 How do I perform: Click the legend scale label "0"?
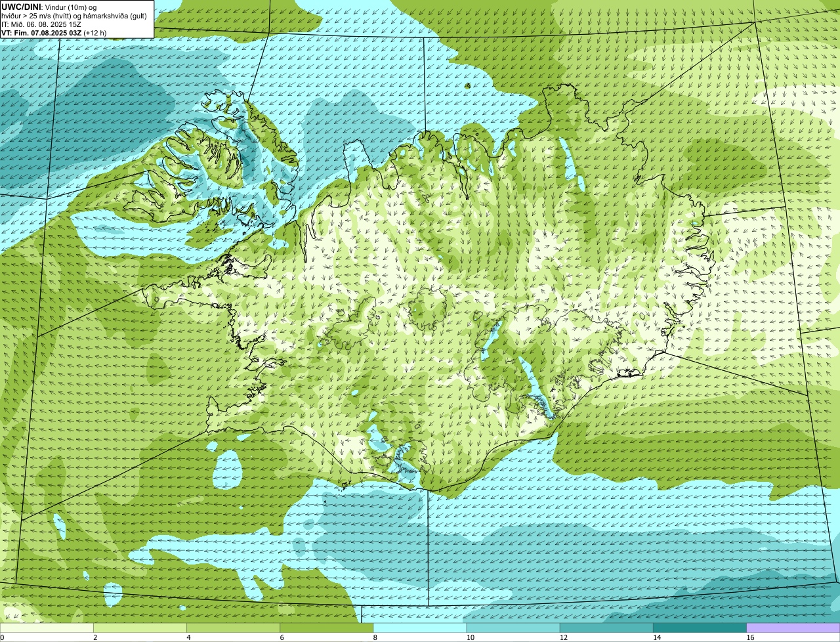[3, 637]
